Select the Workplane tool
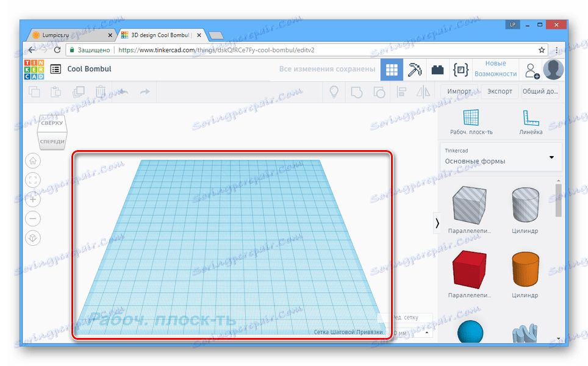The width and height of the screenshot is (588, 366). [471, 122]
